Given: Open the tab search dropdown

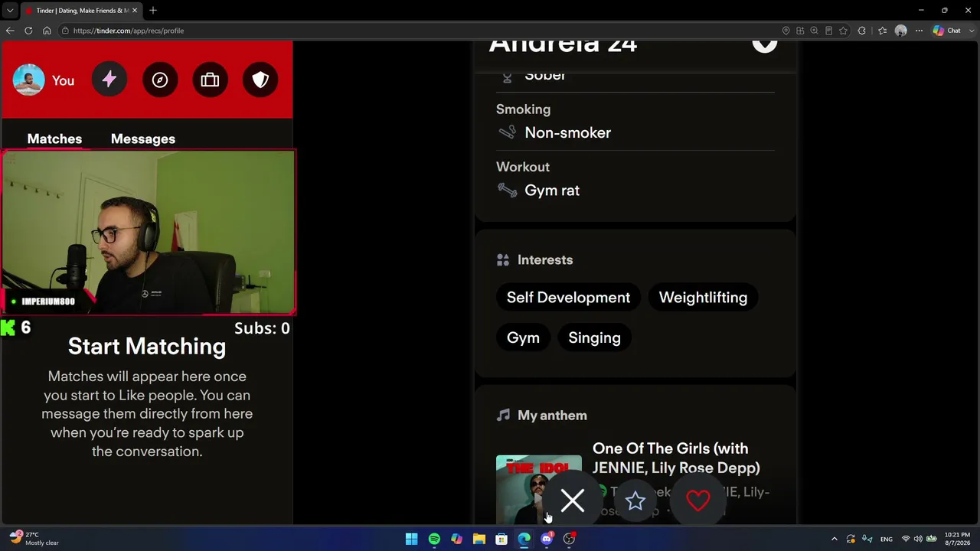Looking at the screenshot, I should point(10,11).
